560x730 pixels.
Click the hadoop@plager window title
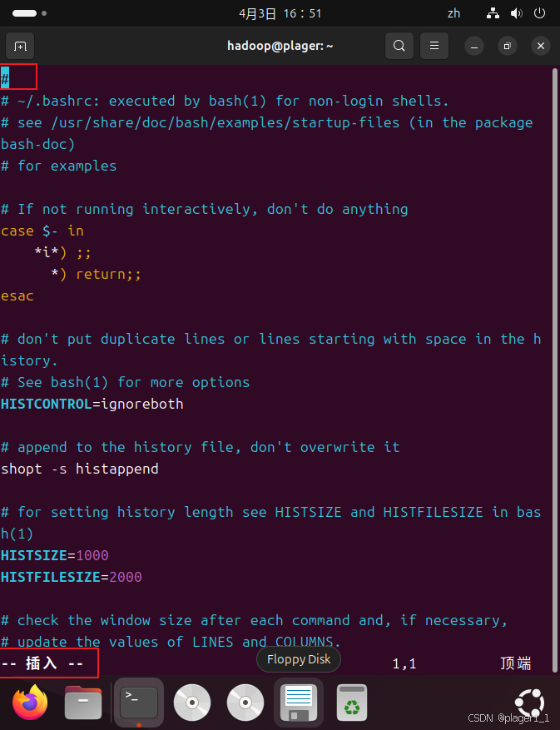point(280,46)
